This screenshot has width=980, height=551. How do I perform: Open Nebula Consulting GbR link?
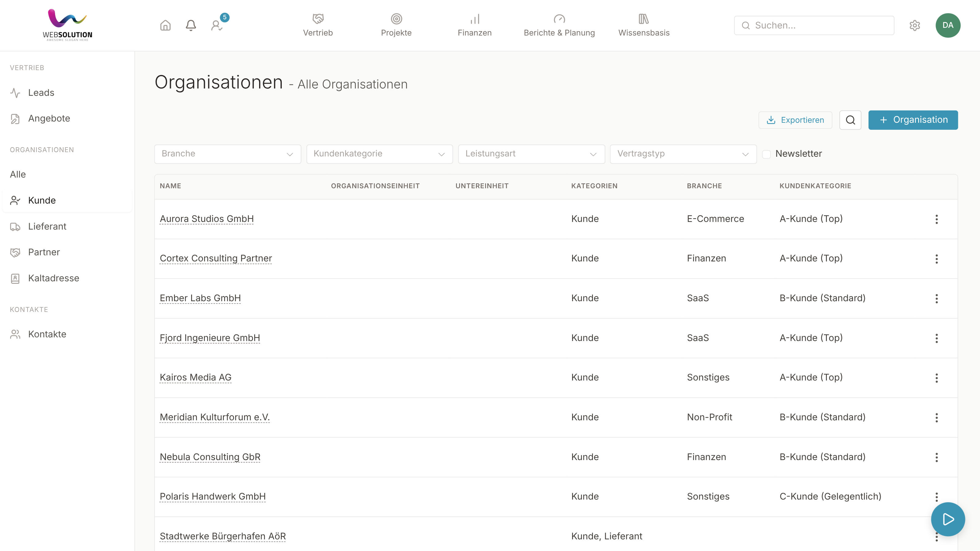(210, 457)
